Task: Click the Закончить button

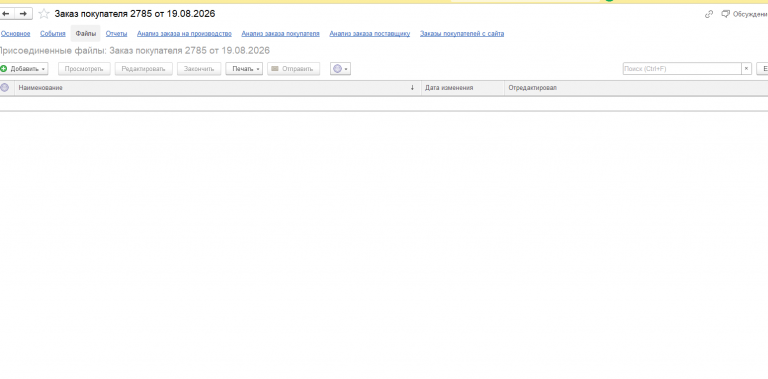Action: pyautogui.click(x=199, y=69)
